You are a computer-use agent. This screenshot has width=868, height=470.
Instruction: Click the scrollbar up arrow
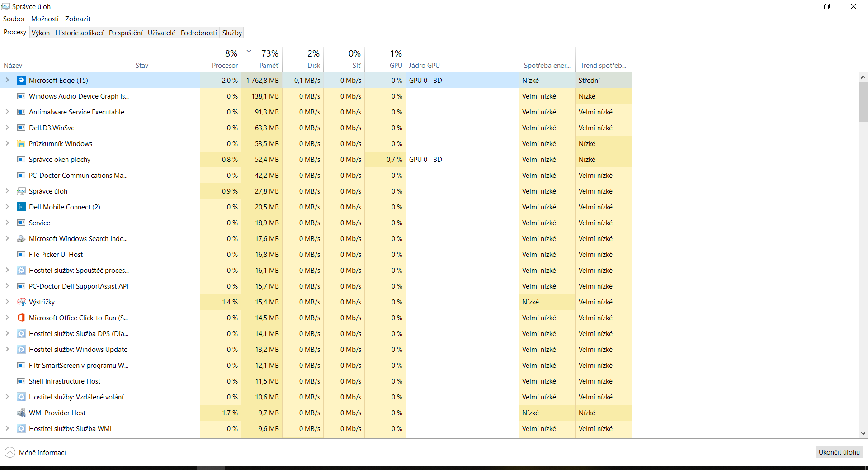click(x=863, y=77)
